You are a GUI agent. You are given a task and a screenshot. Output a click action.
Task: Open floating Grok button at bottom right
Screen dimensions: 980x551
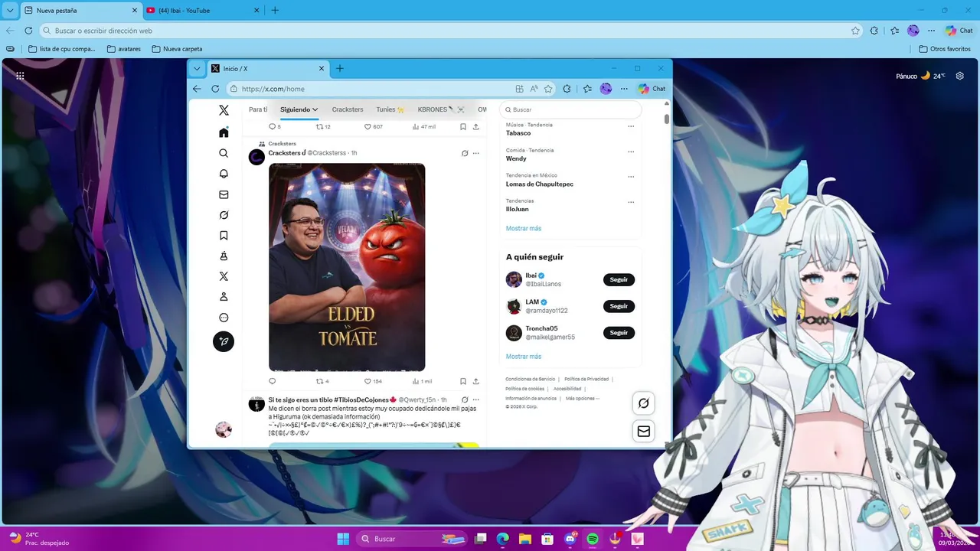click(644, 403)
